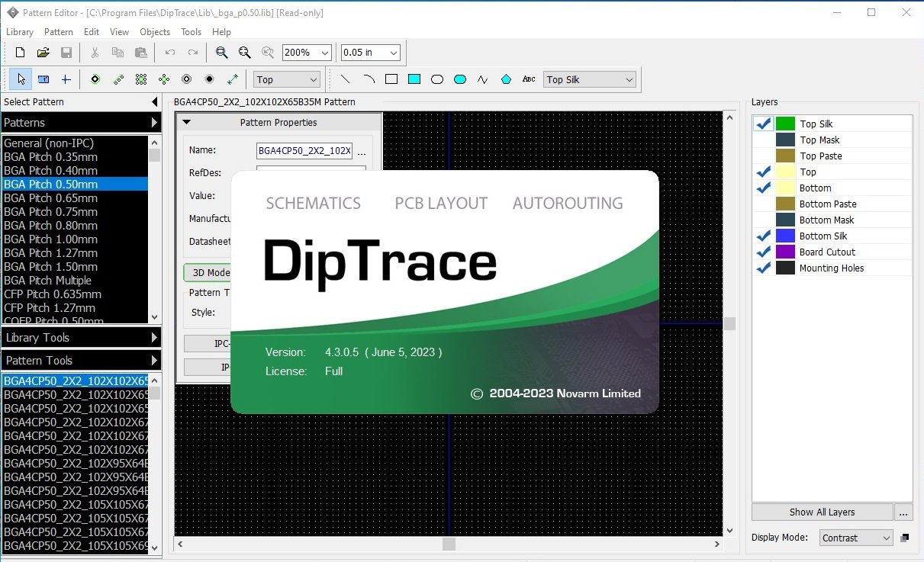Expand the Library Tools panel
Viewport: 924px width, 562px height.
80,337
